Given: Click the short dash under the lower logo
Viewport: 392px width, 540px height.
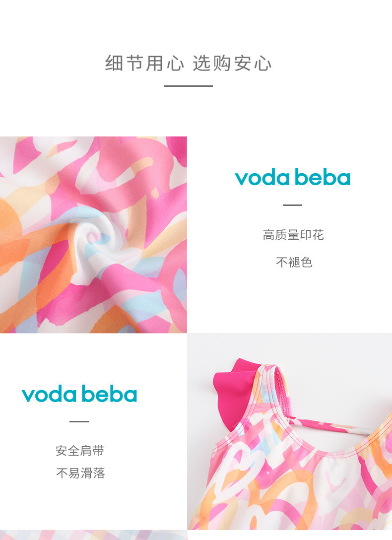Looking at the screenshot, I should click(79, 421).
